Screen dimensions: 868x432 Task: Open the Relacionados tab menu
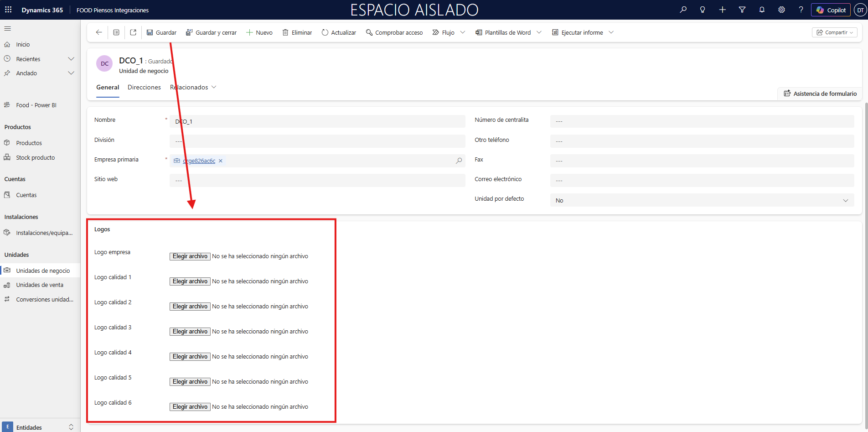193,87
